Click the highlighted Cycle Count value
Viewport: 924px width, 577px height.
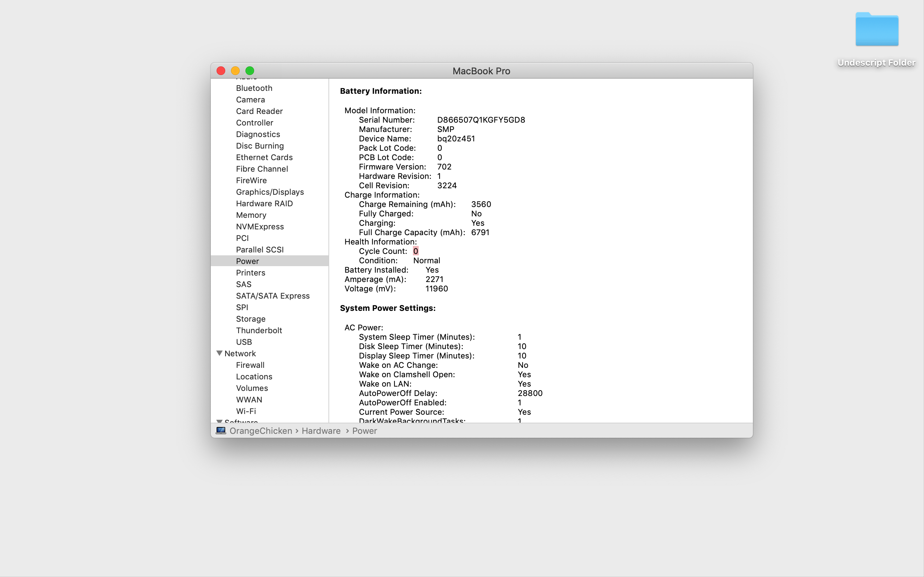tap(415, 251)
